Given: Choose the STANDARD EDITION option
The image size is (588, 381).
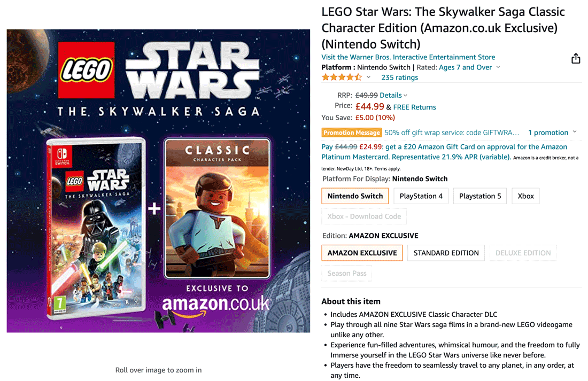Looking at the screenshot, I should tap(446, 253).
